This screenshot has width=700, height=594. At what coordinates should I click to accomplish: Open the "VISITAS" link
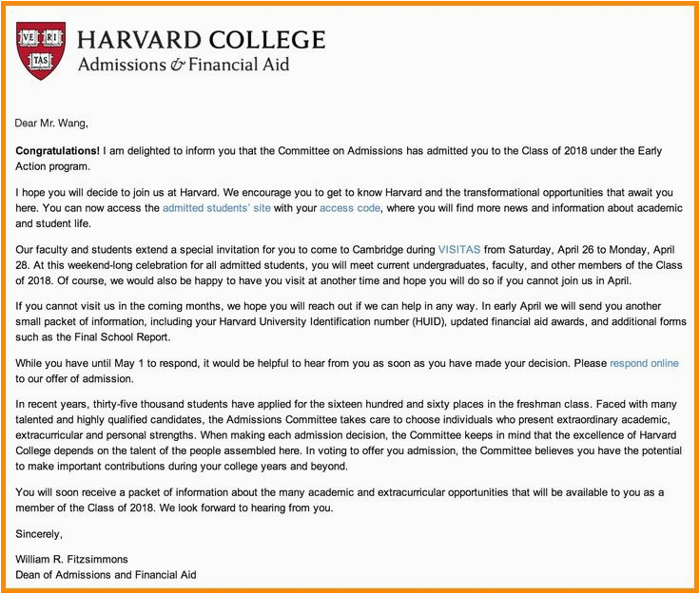(x=459, y=247)
